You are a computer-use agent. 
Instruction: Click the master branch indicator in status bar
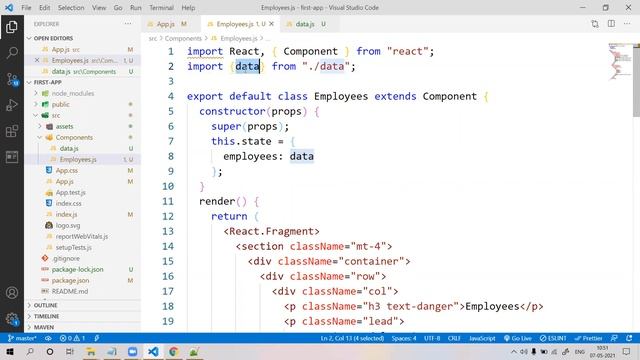(x=22, y=338)
